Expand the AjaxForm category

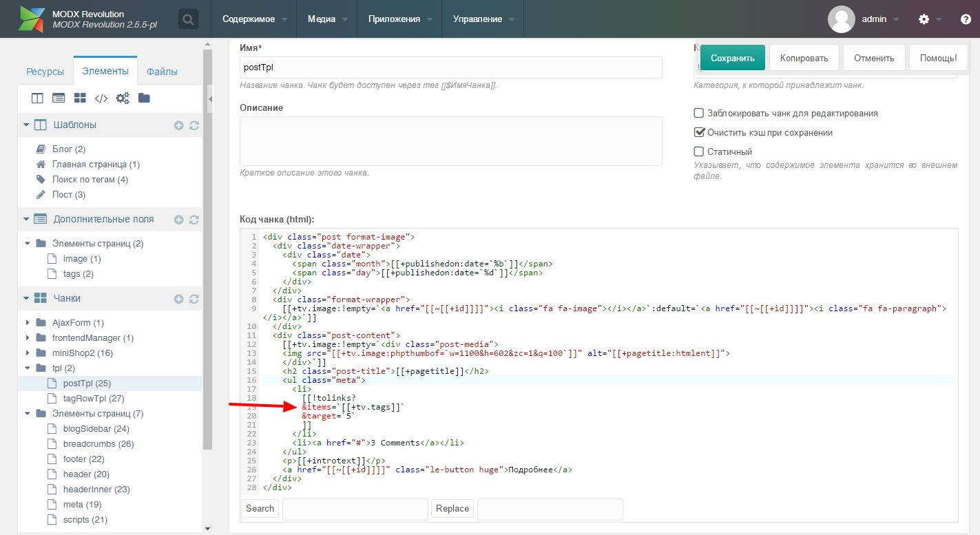pyautogui.click(x=28, y=323)
